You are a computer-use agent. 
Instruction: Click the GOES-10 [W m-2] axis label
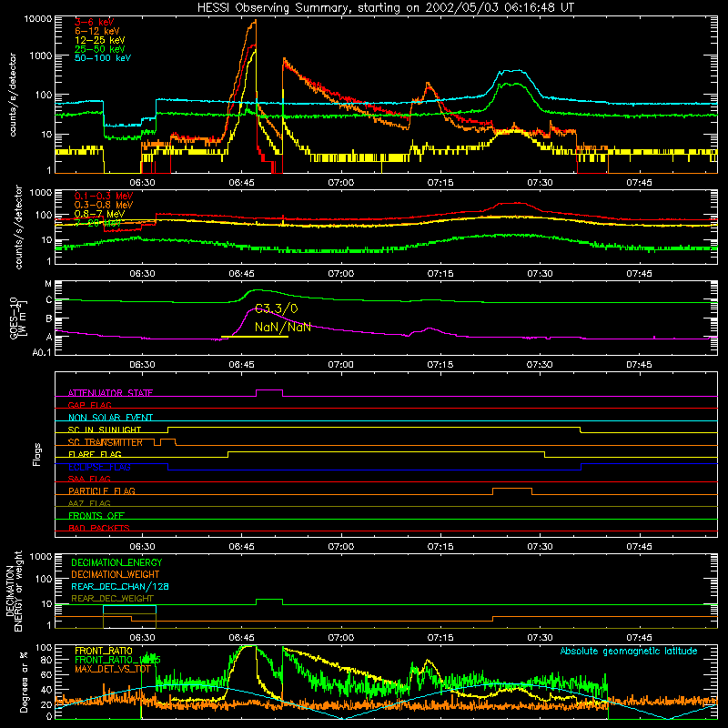pos(17,318)
